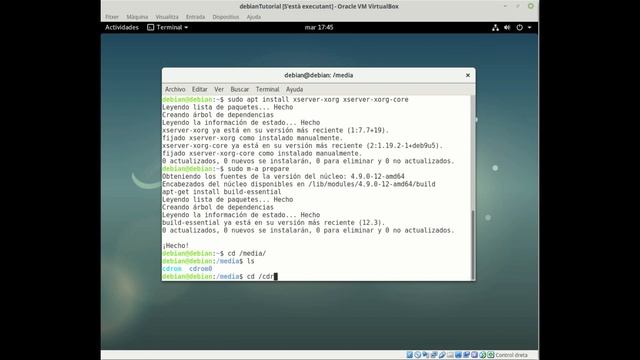Screen dimensions: 640x360
Task: Click the 'cd /media/' command text
Action: pyautogui.click(x=247, y=253)
